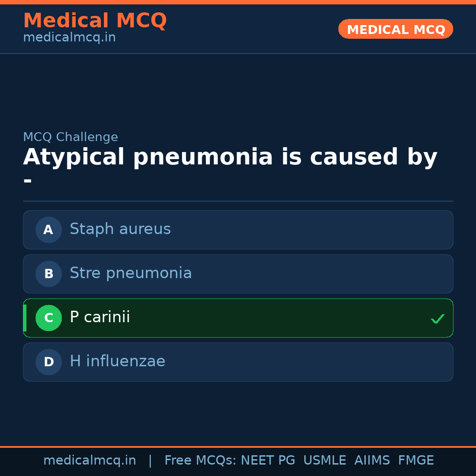Screen dimensions: 476x476
Task: Click the green C circle icon
Action: click(x=48, y=318)
